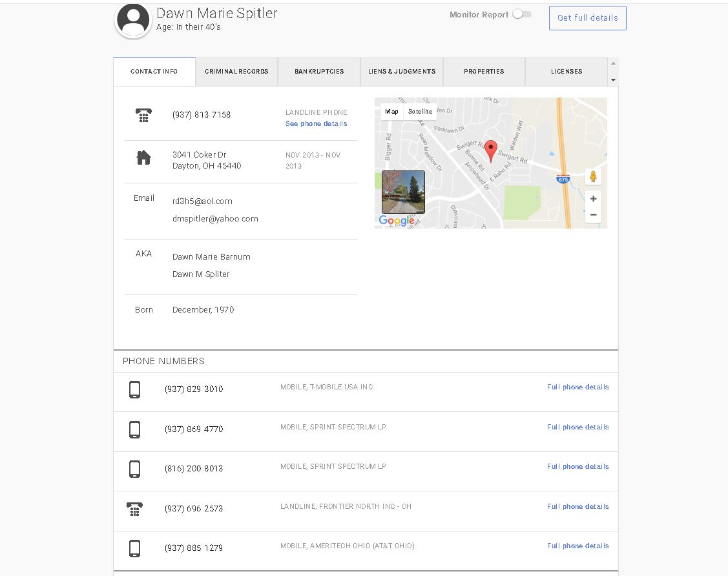Switch map to Map view

pos(391,112)
